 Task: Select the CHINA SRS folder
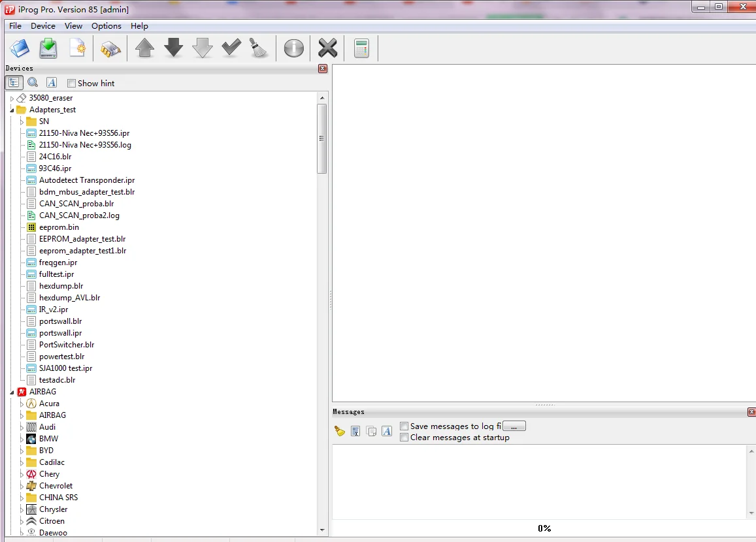tap(58, 497)
